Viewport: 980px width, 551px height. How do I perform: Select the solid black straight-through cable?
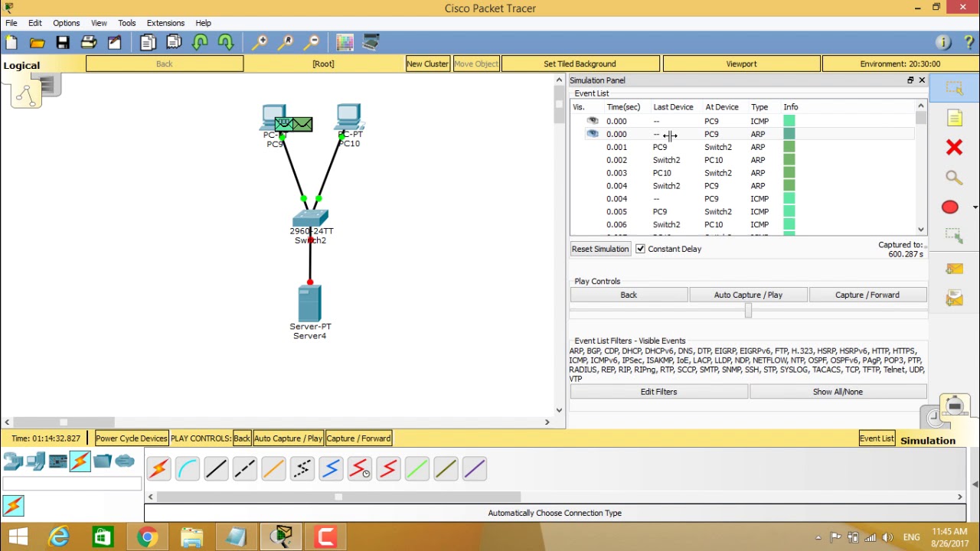[x=216, y=468]
